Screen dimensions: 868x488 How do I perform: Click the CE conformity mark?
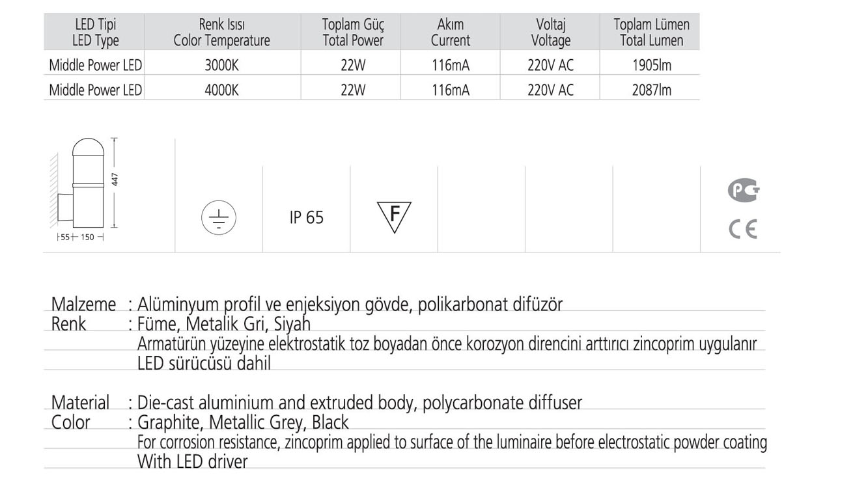pyautogui.click(x=743, y=230)
